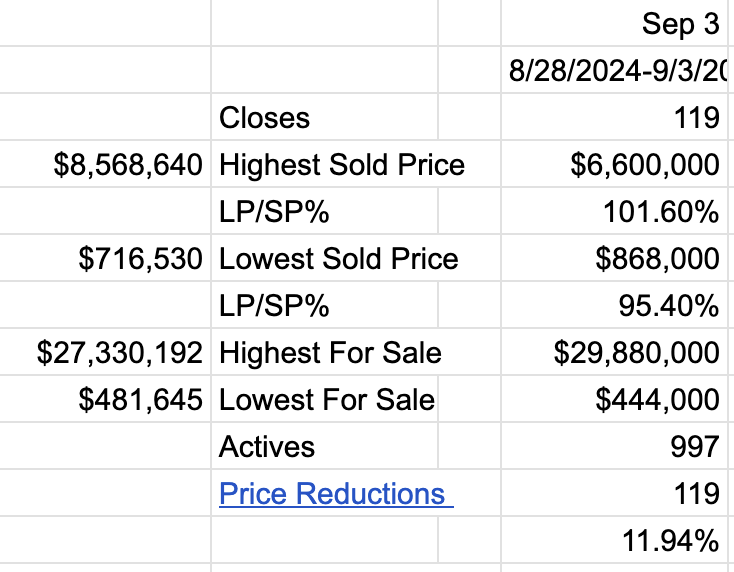
Task: Select the $8,568,640 cell
Action: point(128,165)
